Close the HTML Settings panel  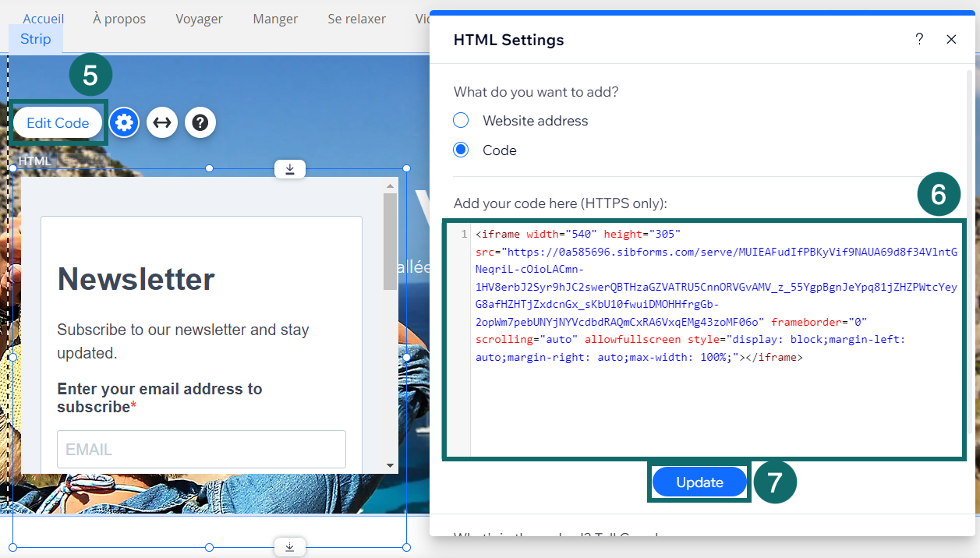(951, 40)
